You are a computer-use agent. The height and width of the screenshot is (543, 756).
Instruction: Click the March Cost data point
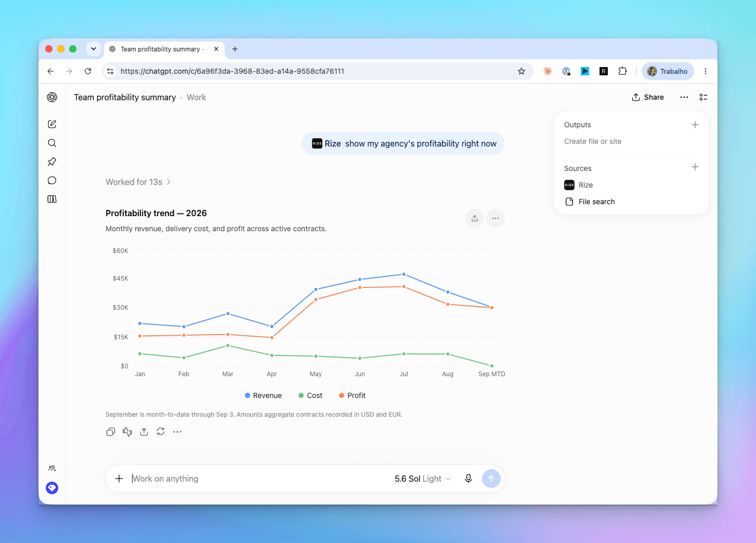(228, 346)
